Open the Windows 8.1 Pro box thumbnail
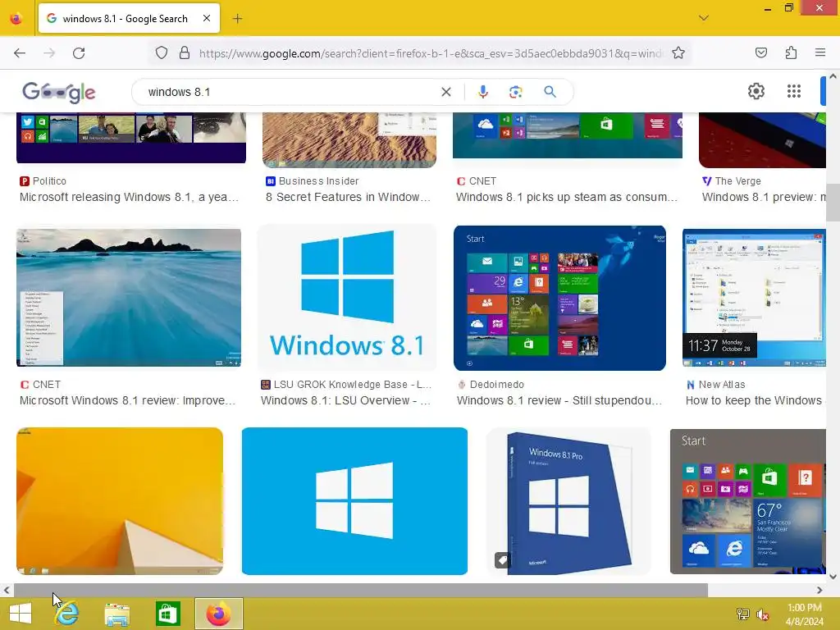This screenshot has height=630, width=840. click(x=569, y=501)
